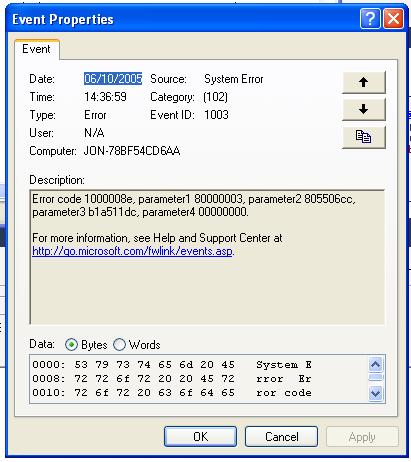The width and height of the screenshot is (411, 462).
Task: Click the grayed-out Apply button
Action: 362,437
